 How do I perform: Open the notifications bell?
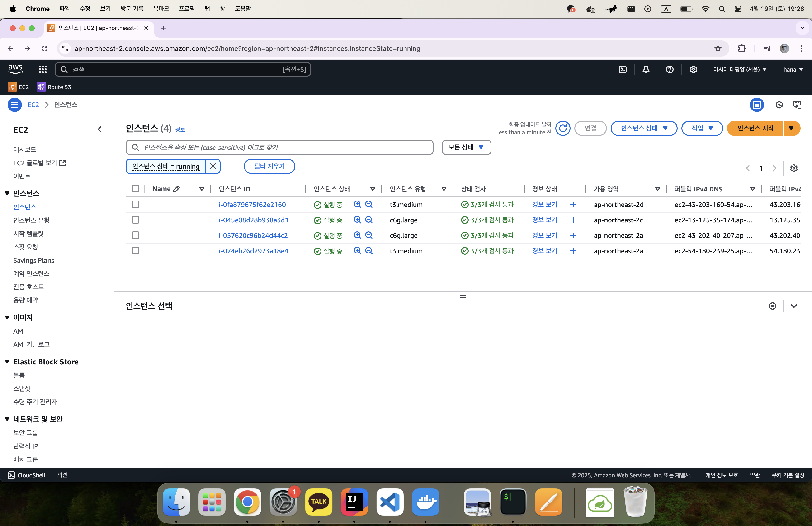(x=646, y=70)
